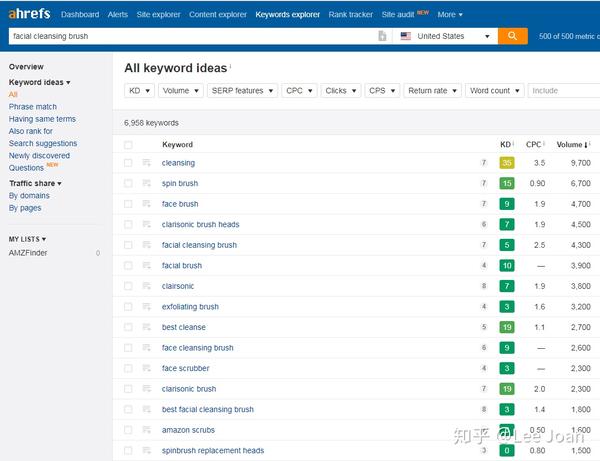Click the keyword search input field
The height and width of the screenshot is (461, 600).
192,36
